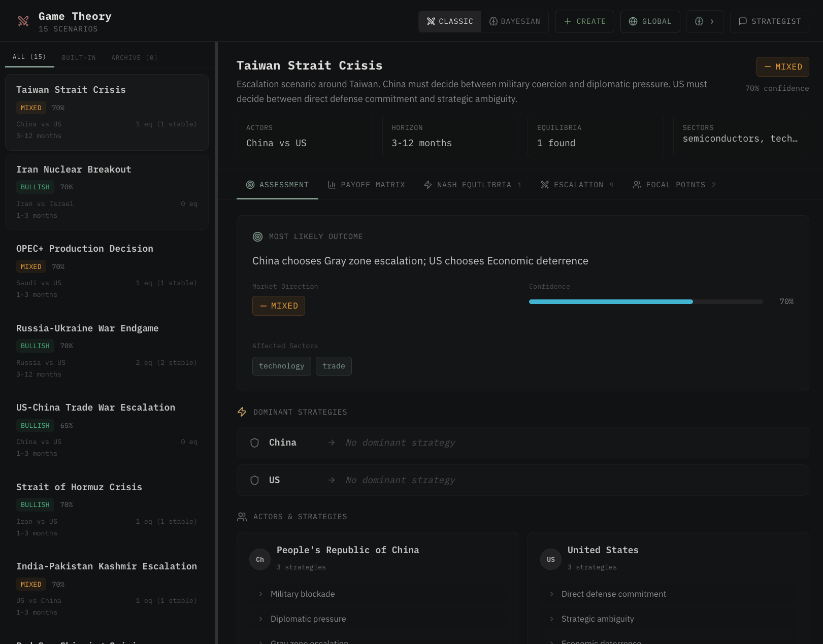Viewport: 823px width, 644px height.
Task: Open the STRATEGIST chat button
Action: click(770, 21)
